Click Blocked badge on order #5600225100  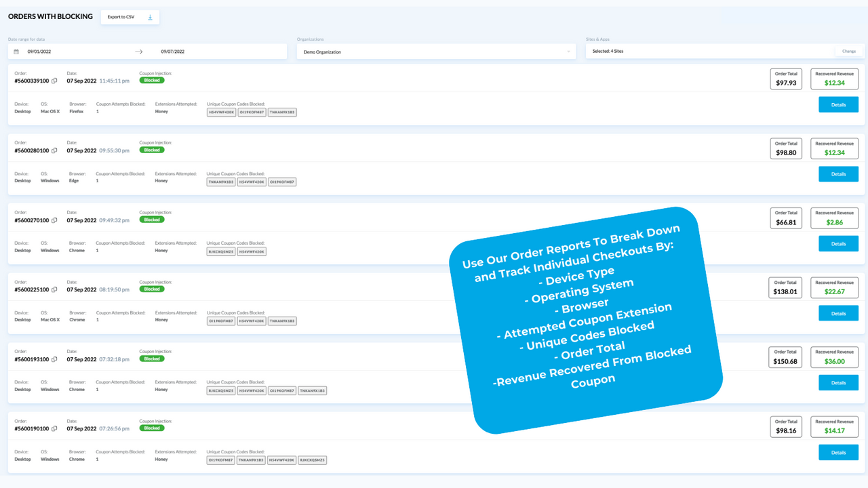pos(152,289)
